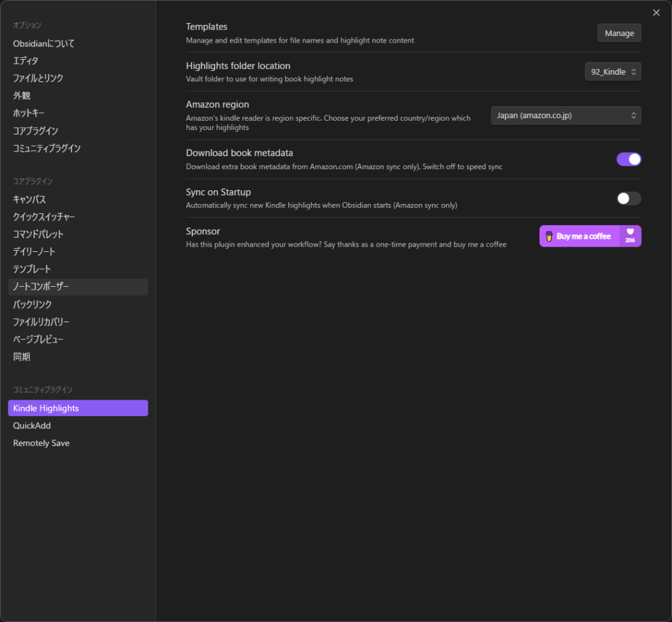Select コマンドパレット plugin settings
The width and height of the screenshot is (672, 622).
[78, 234]
